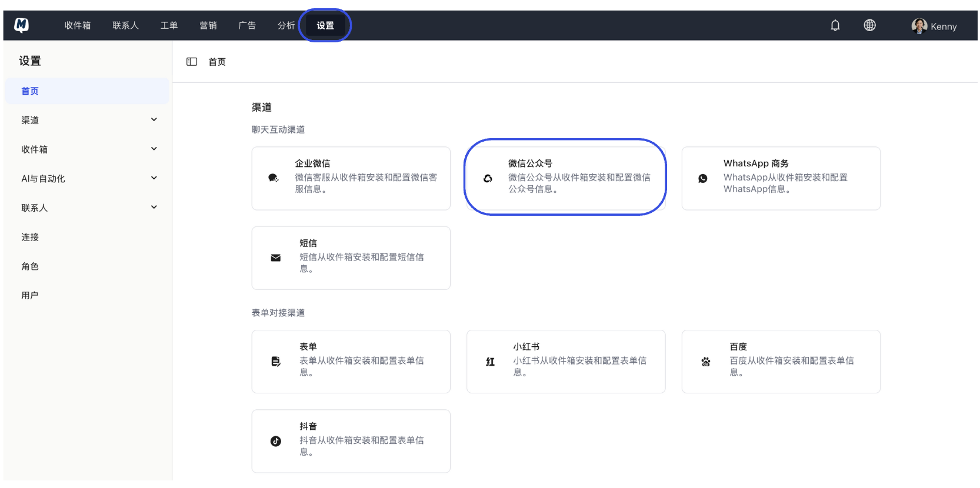This screenshot has height=488, width=980.
Task: Open the 小红书 channel card
Action: 566,362
